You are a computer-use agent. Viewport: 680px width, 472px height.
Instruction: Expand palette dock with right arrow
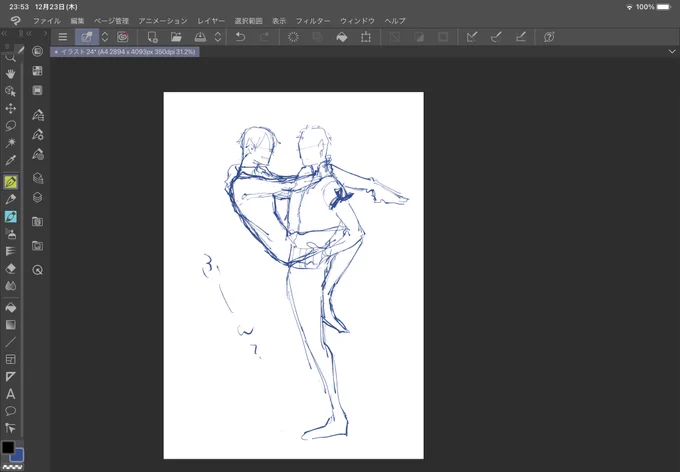[x=45, y=33]
